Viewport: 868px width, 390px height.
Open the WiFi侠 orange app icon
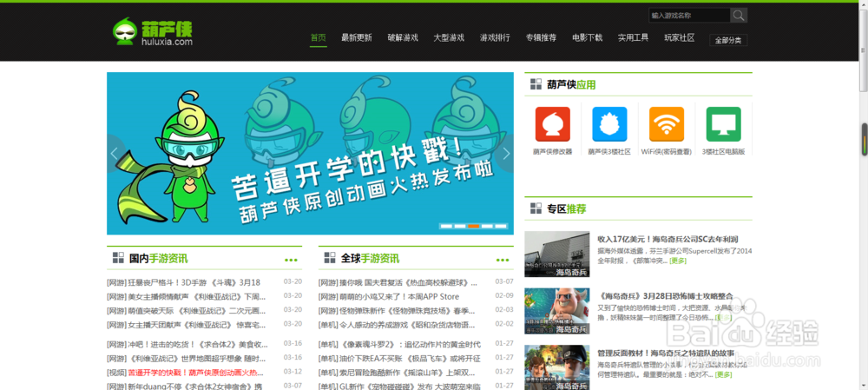(667, 124)
